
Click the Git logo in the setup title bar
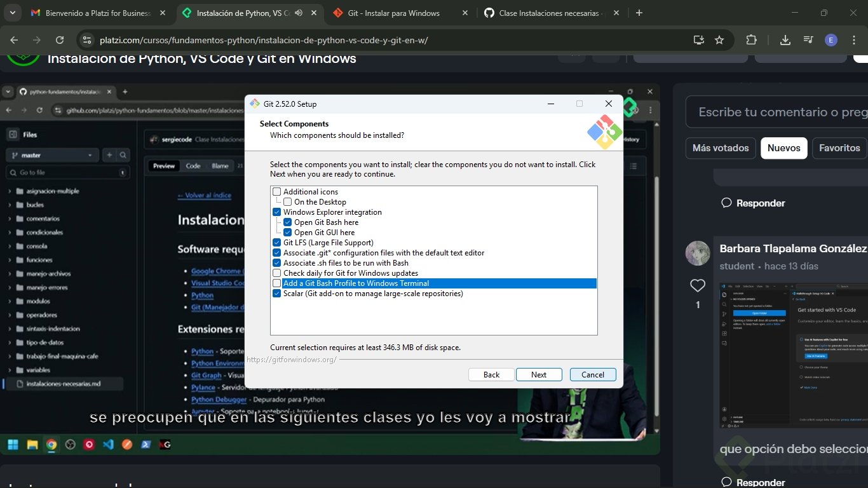click(254, 104)
